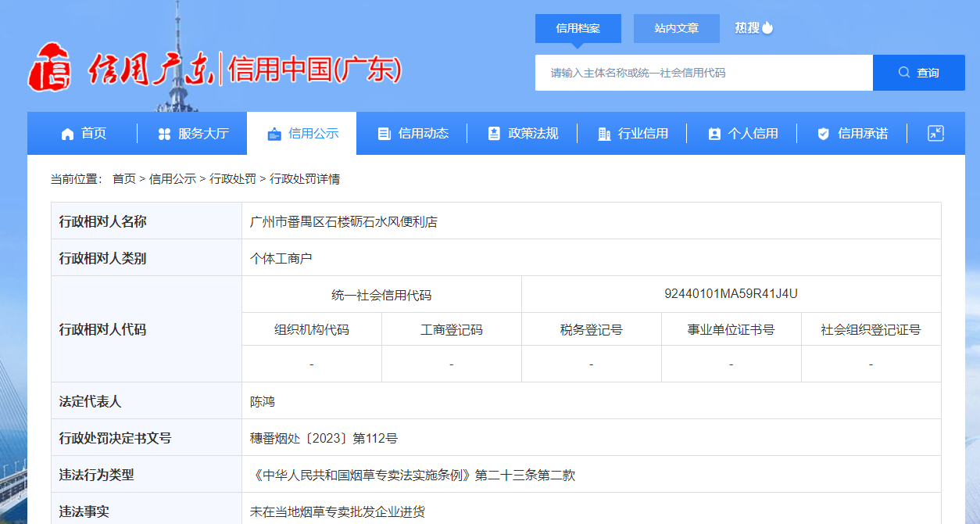Click the 社会组织登记证号 header cell
This screenshot has height=524, width=980.
click(871, 330)
